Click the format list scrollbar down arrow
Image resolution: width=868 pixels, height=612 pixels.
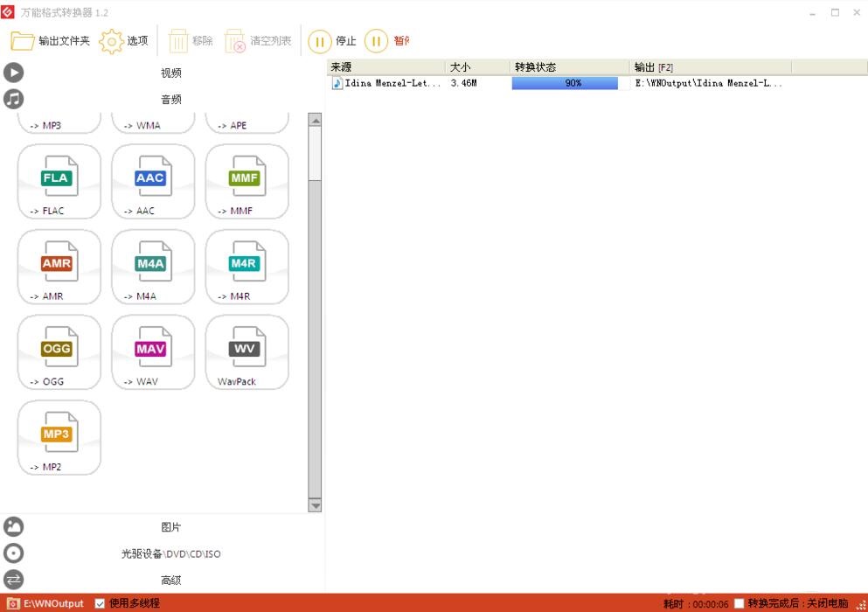point(316,505)
